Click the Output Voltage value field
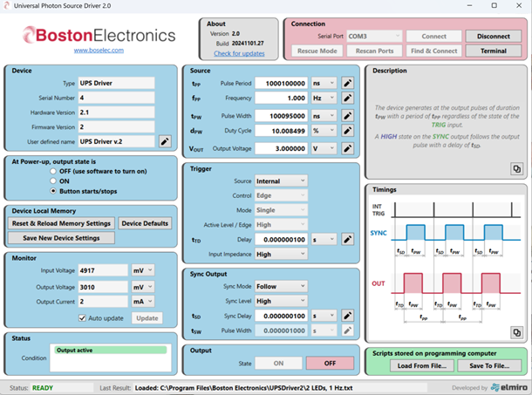The height and width of the screenshot is (395, 532). click(x=282, y=148)
